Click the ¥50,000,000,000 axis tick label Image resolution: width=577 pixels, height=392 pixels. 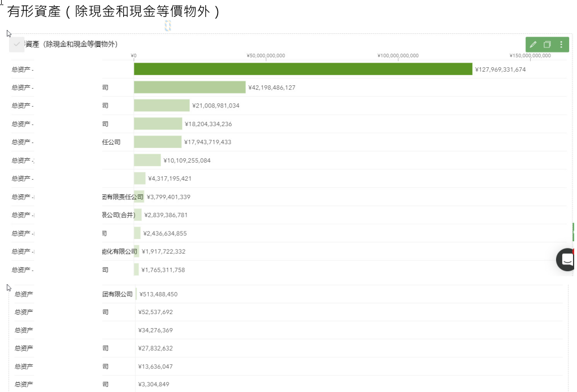tap(266, 55)
